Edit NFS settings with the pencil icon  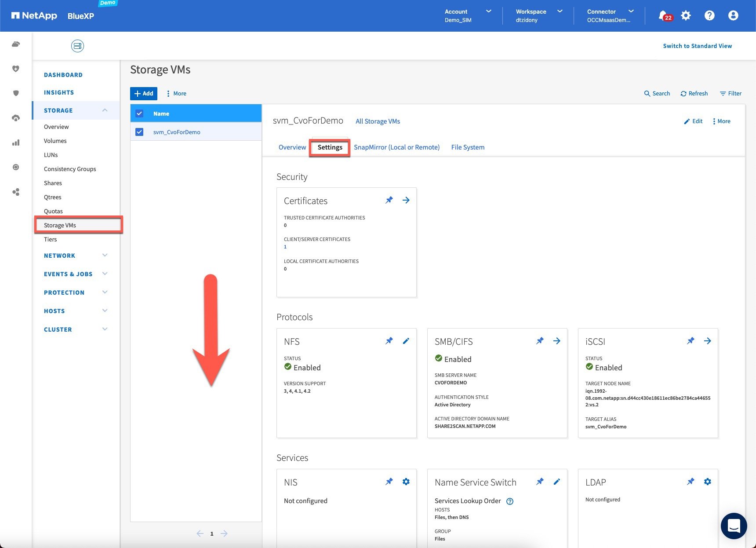pos(406,341)
